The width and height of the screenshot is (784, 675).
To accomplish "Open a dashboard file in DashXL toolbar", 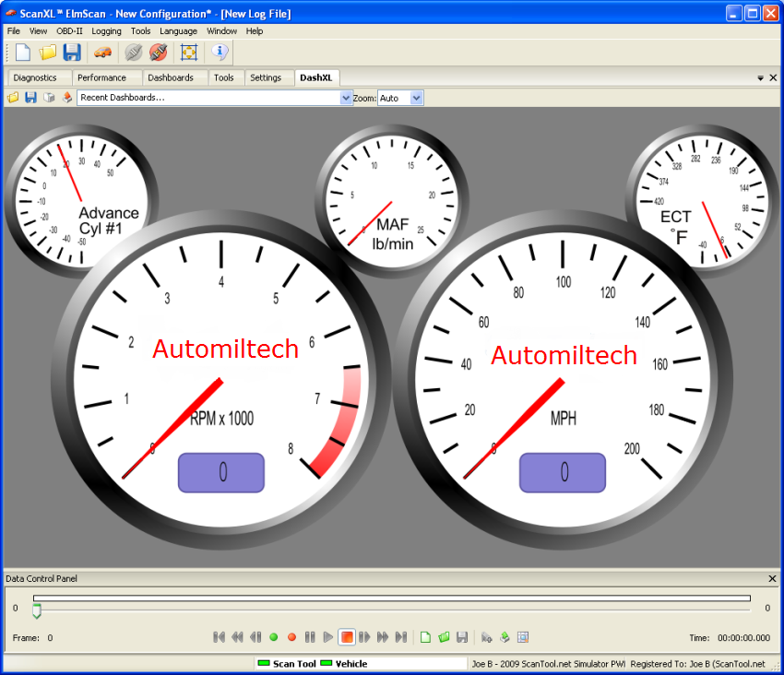I will pyautogui.click(x=13, y=98).
